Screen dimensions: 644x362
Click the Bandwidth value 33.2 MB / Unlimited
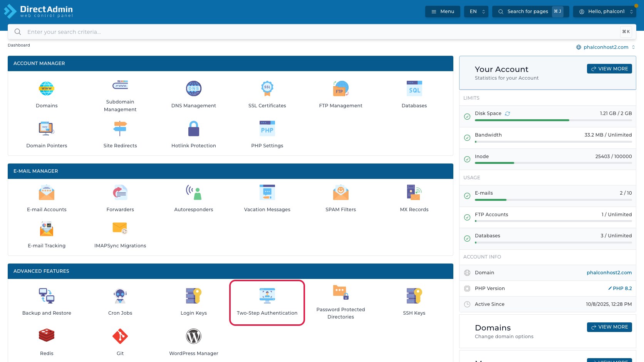[x=608, y=135]
